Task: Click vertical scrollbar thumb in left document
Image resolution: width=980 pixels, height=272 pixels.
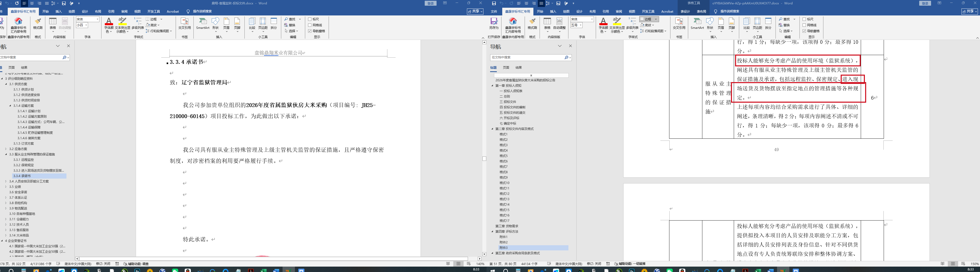Action: pyautogui.click(x=484, y=159)
